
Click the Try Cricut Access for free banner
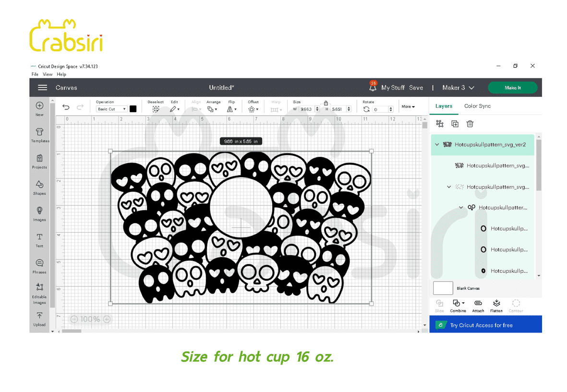coord(485,325)
